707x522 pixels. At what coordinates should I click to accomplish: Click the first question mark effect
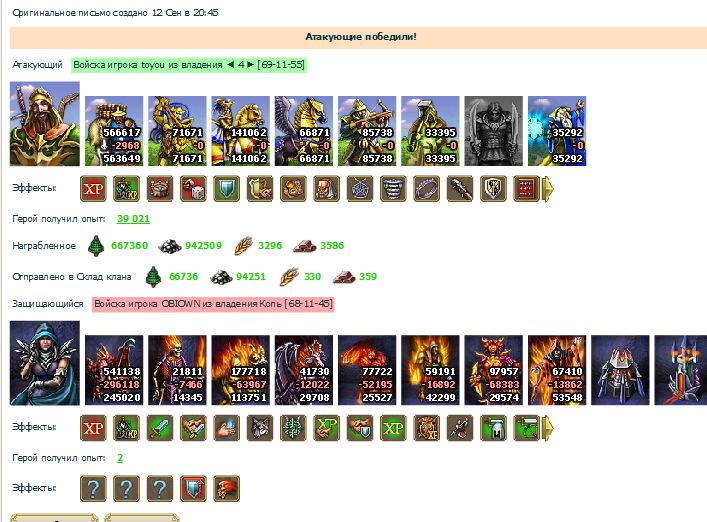point(93,489)
